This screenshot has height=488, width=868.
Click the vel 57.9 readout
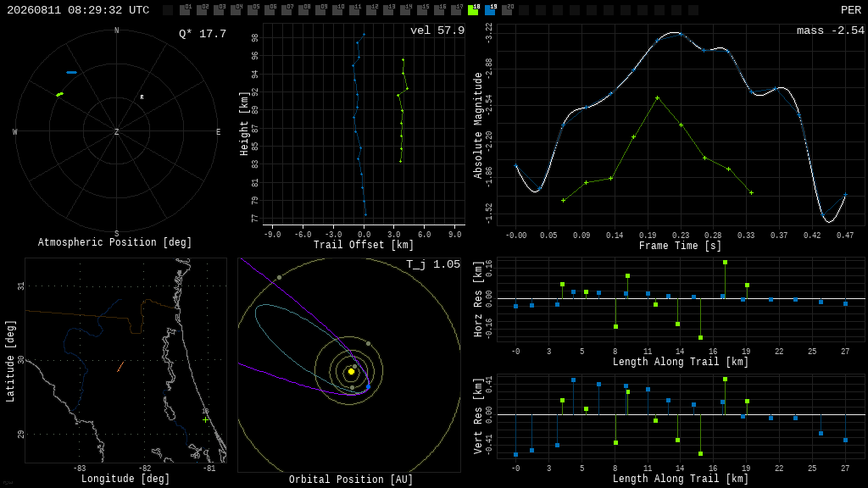[437, 30]
